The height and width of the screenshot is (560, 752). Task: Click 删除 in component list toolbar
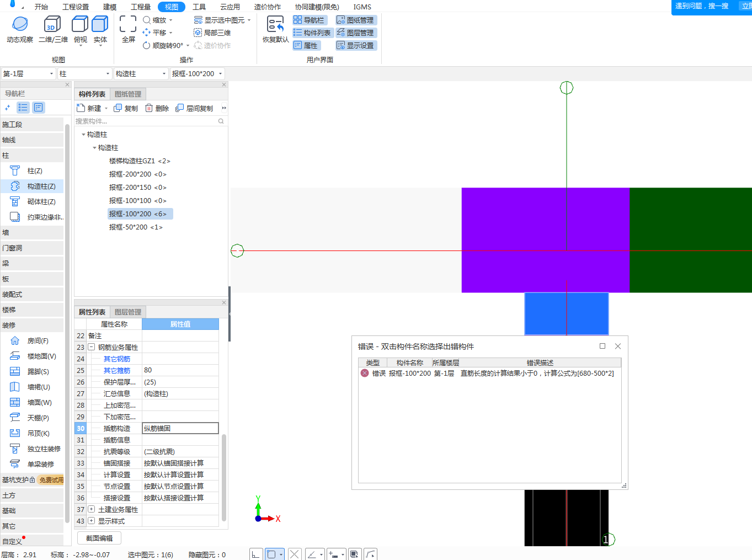pos(157,108)
